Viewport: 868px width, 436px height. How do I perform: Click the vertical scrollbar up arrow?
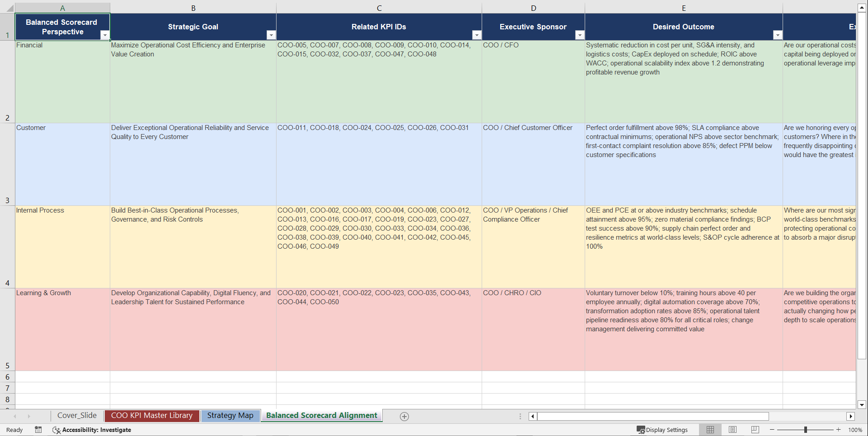[862, 8]
